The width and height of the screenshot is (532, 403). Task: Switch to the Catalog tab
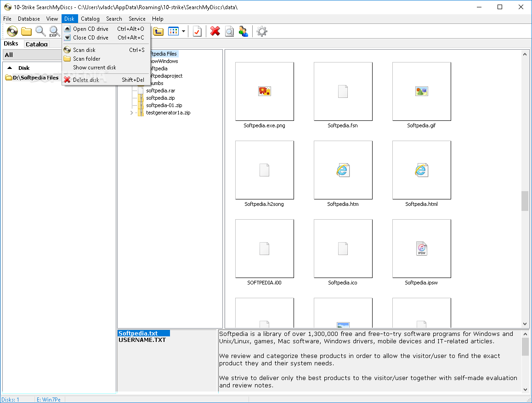37,44
